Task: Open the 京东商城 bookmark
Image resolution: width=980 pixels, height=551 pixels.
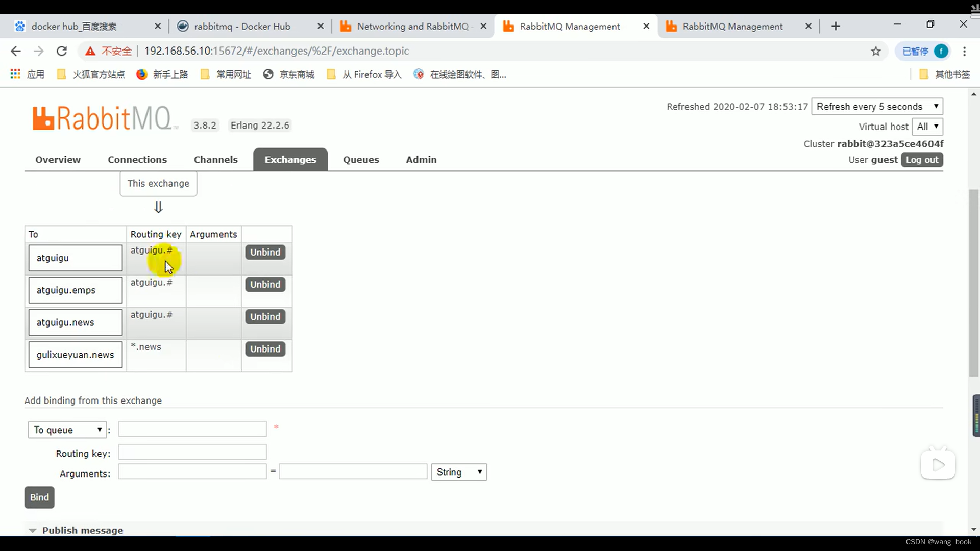Action: coord(289,74)
